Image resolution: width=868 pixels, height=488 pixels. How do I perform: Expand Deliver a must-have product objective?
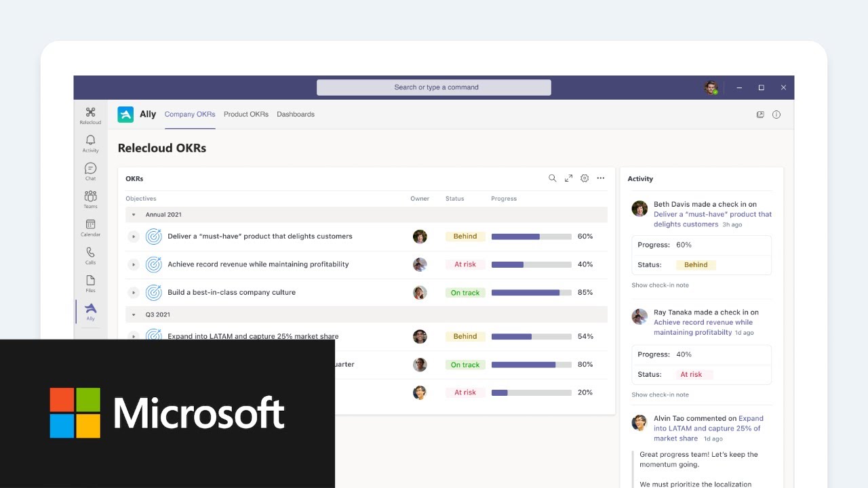(x=134, y=237)
